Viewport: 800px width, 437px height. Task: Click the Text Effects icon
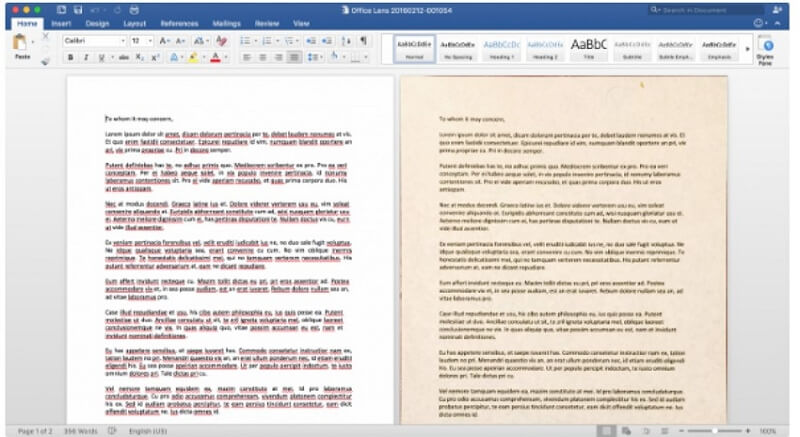tap(173, 58)
